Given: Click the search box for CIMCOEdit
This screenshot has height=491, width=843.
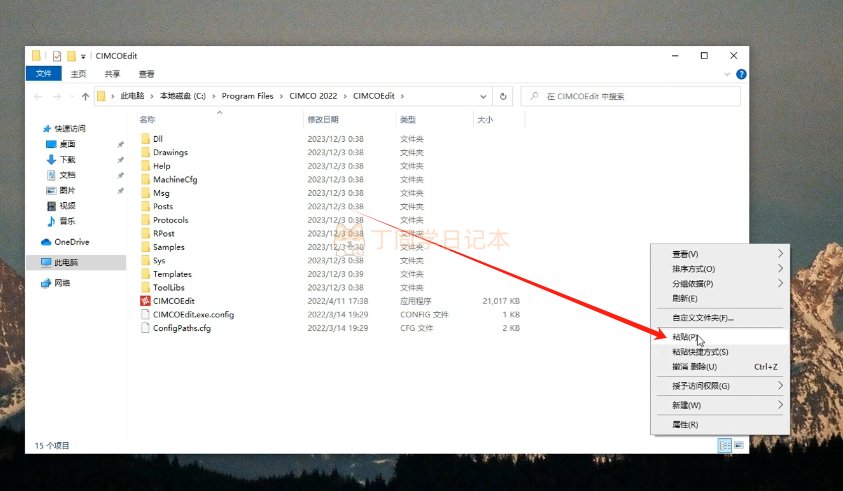Looking at the screenshot, I should point(631,96).
